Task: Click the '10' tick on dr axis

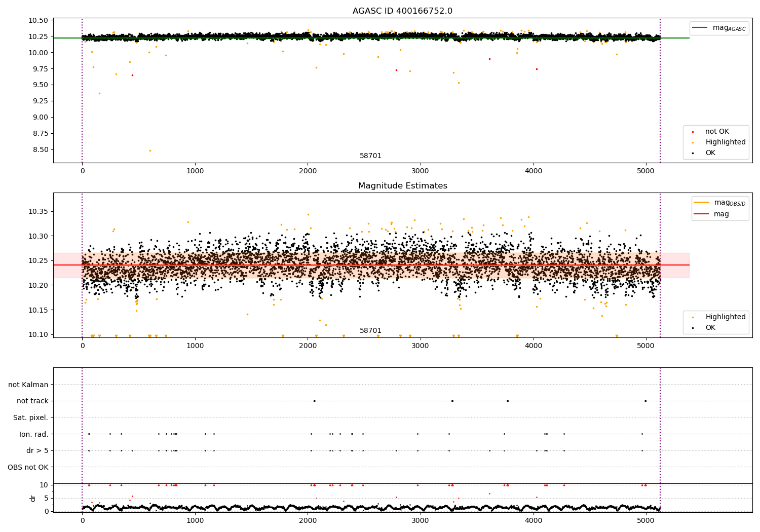Action: [x=44, y=485]
